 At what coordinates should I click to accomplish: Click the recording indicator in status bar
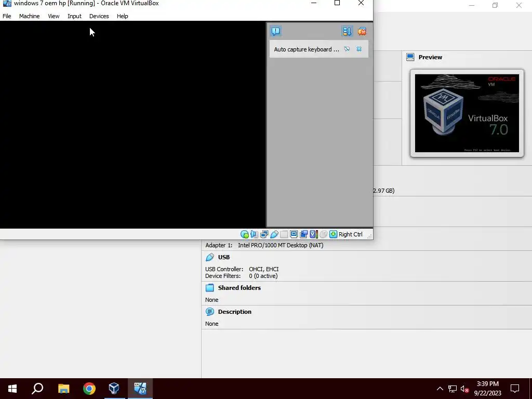[x=303, y=234]
